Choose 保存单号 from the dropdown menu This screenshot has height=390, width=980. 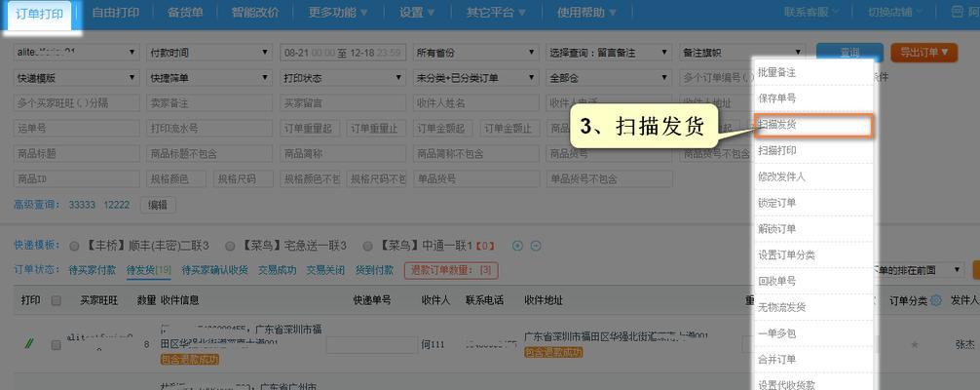click(815, 98)
